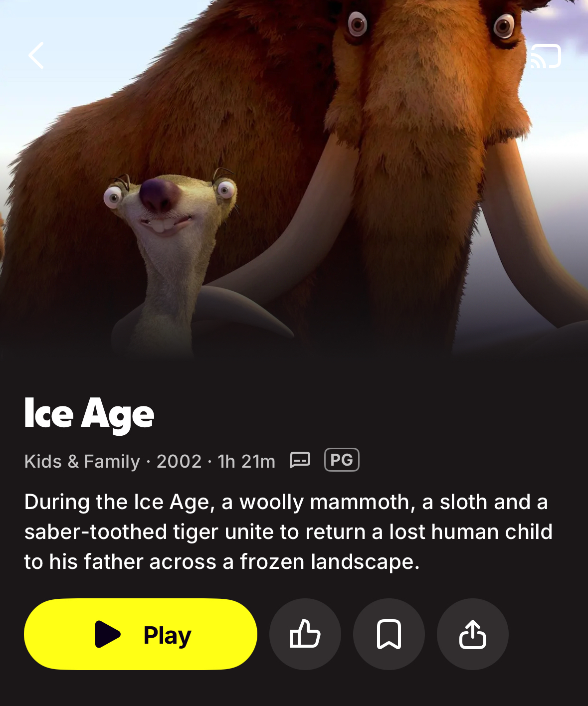Like the movie with the thumbs-up button
Viewport: 588px width, 706px height.
pyautogui.click(x=305, y=634)
